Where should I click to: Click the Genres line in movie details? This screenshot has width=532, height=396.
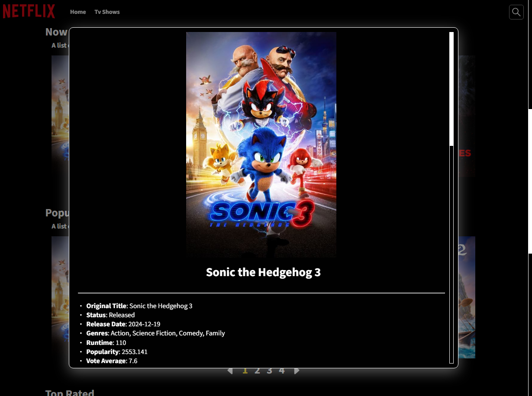coord(155,333)
